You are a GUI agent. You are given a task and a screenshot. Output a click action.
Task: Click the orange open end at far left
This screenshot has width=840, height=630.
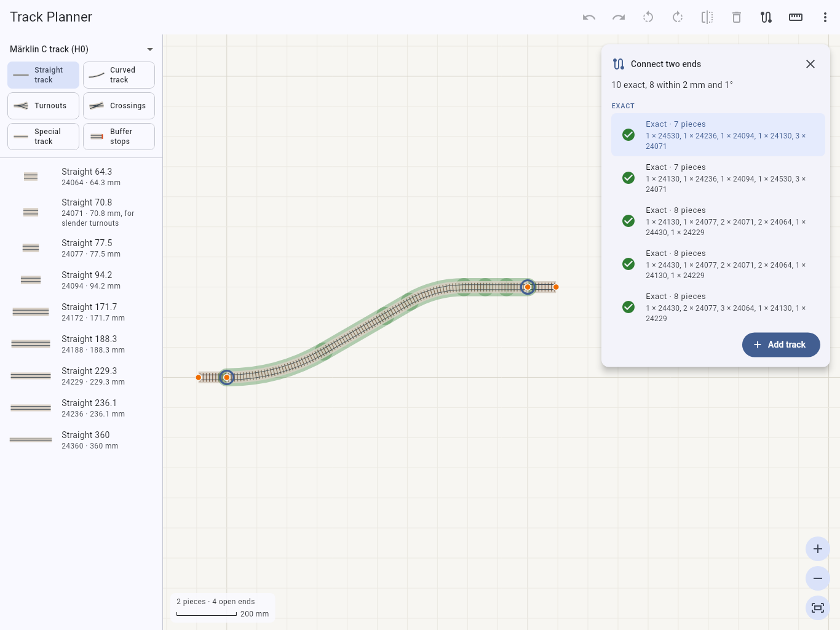[x=199, y=377]
